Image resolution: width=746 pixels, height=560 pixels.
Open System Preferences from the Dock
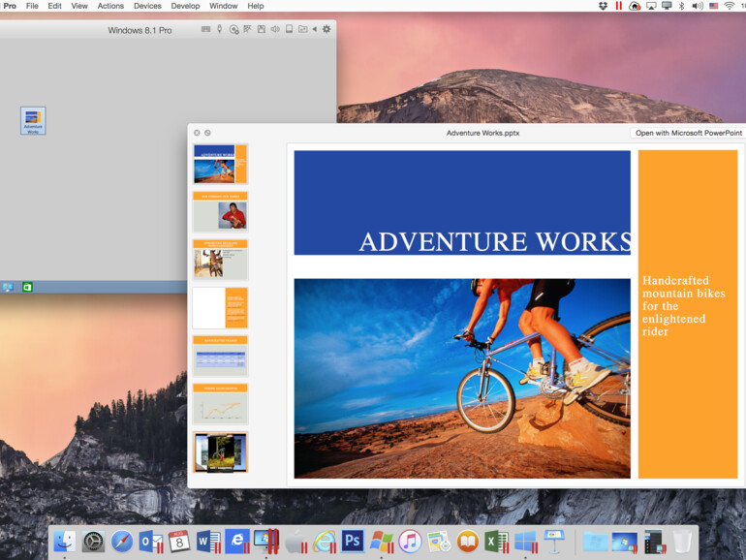coord(93,542)
